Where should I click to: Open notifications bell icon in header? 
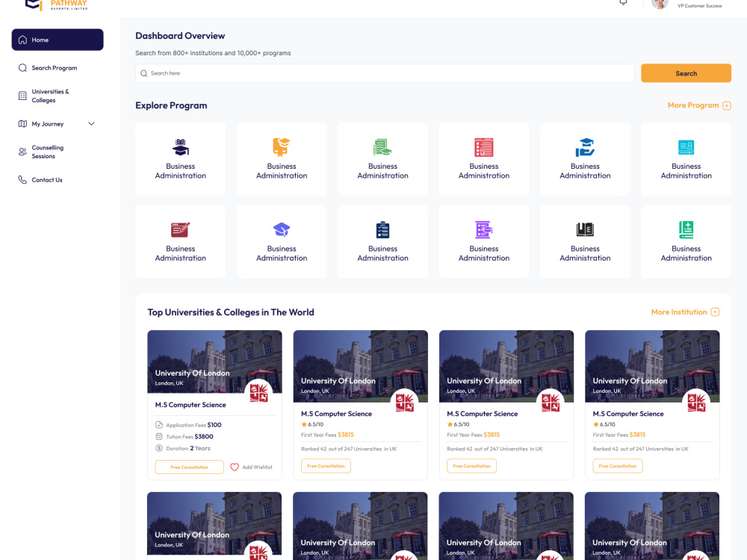point(623,2)
